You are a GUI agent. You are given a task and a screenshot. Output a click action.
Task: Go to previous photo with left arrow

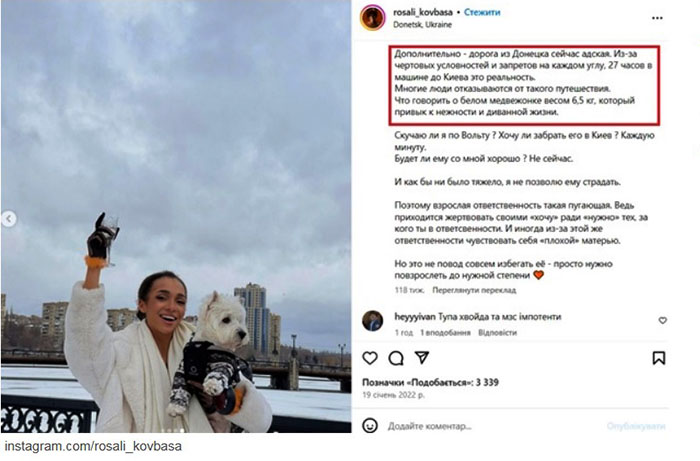(8, 219)
